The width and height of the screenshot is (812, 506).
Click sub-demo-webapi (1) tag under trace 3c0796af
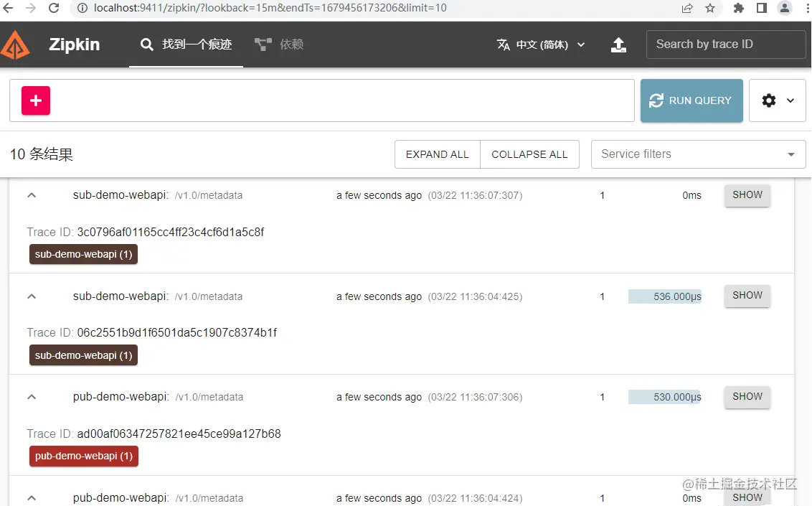83,254
